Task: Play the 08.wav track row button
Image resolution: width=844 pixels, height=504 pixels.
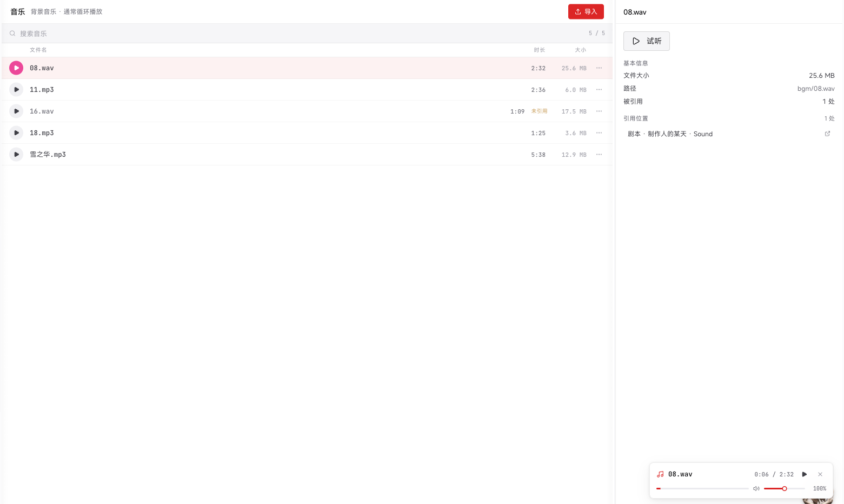Action: 16,68
